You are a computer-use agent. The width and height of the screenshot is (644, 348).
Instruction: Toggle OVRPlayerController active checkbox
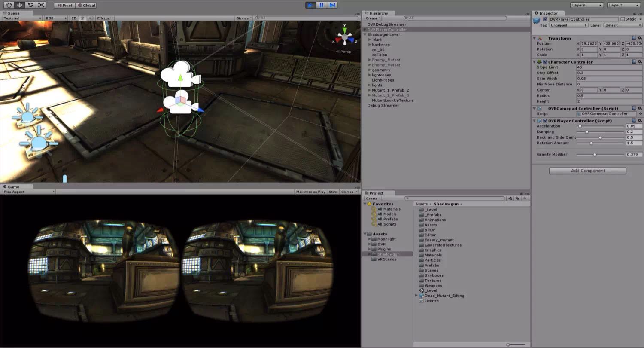coord(545,19)
